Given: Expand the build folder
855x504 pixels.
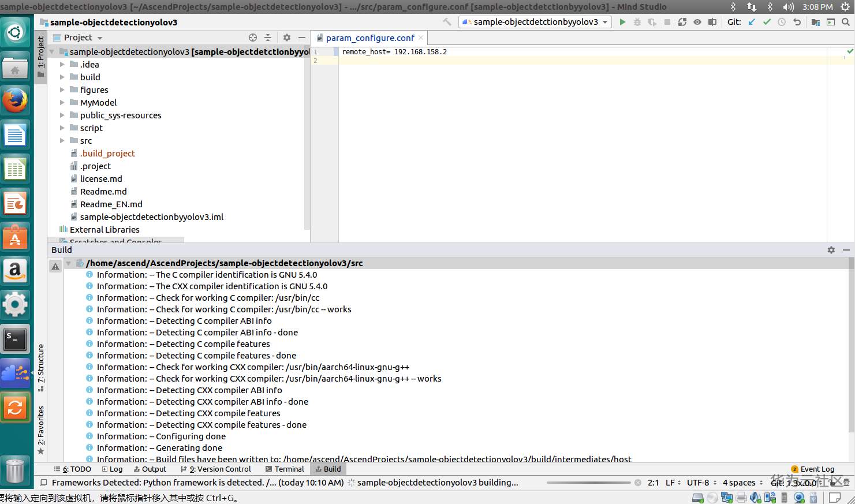Looking at the screenshot, I should pos(62,77).
